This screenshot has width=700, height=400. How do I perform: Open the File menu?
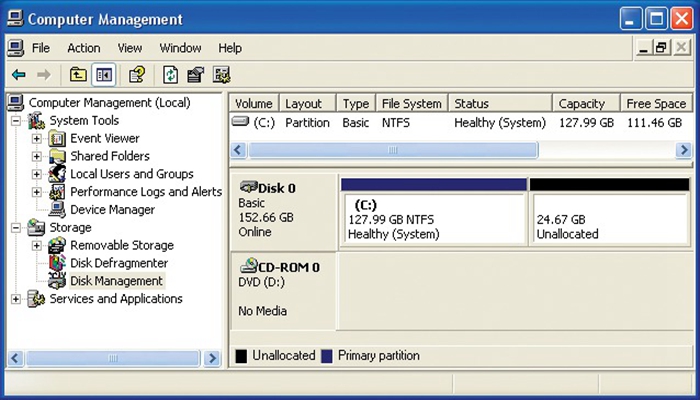(41, 48)
